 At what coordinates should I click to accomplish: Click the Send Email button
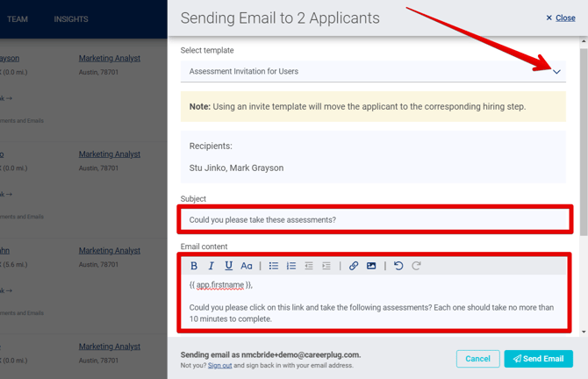point(539,359)
